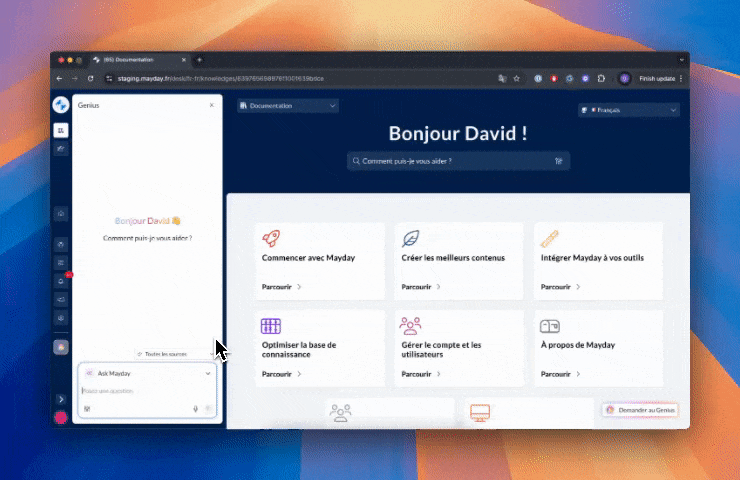Click Parcourir under À propos de Mayday

(x=558, y=374)
